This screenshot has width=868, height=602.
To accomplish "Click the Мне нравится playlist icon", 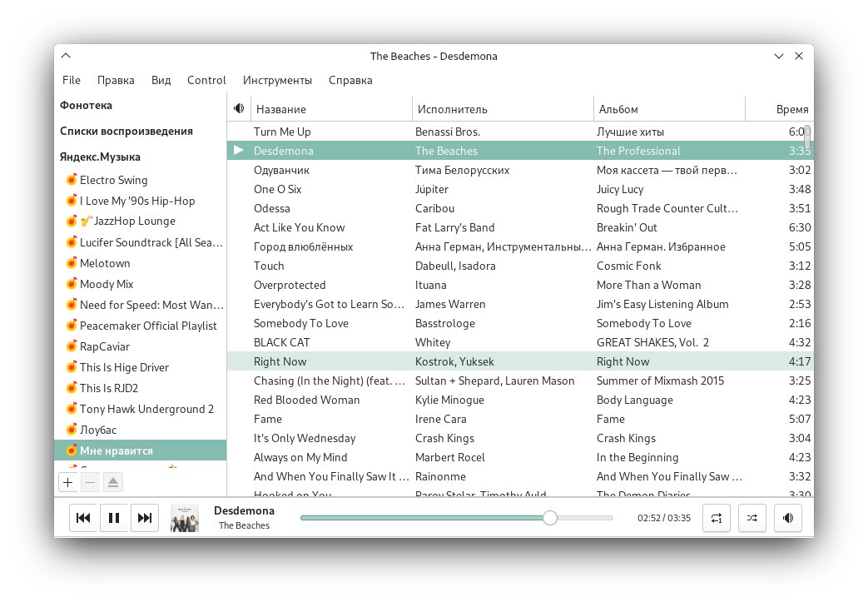I will 72,450.
